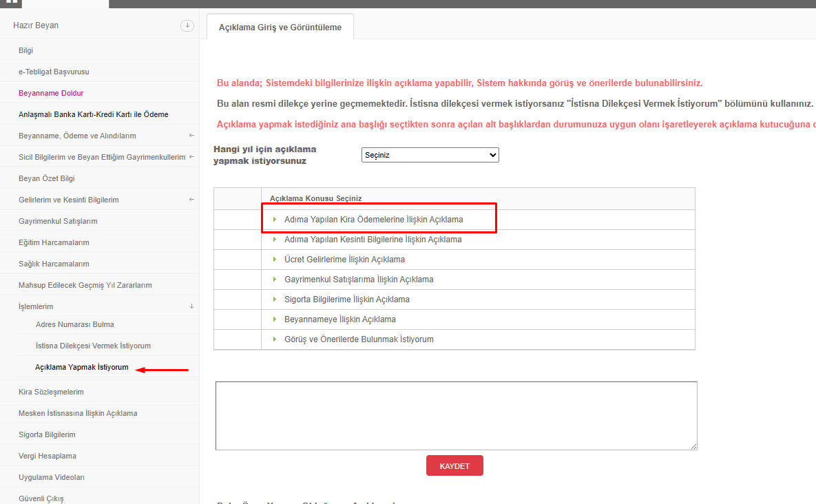This screenshot has width=816, height=504.
Task: Click inside the explanation text area
Action: click(457, 416)
